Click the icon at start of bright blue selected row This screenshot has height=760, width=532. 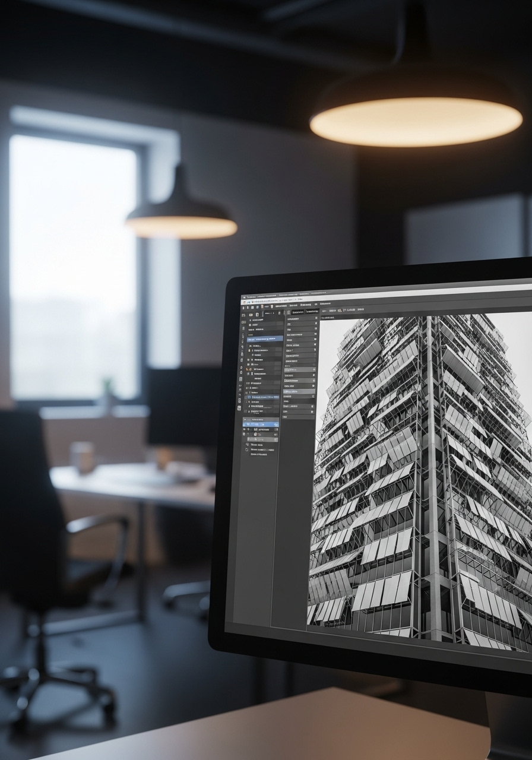[249, 425]
